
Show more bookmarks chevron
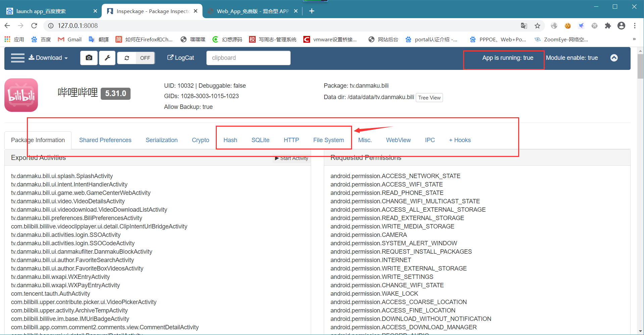click(634, 39)
